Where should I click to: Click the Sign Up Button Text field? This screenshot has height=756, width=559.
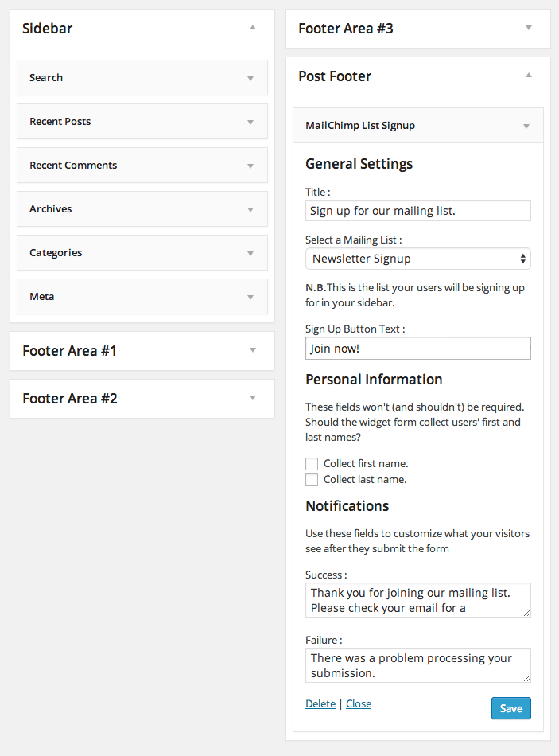pos(417,349)
